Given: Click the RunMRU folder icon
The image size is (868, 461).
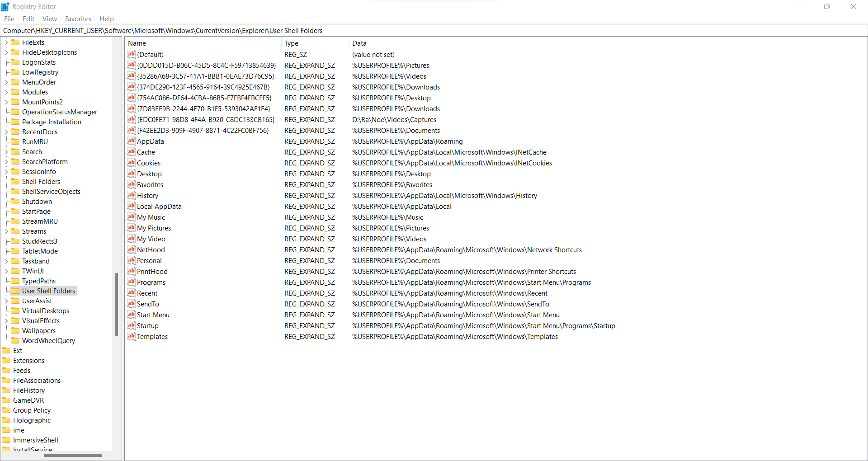Looking at the screenshot, I should [15, 141].
